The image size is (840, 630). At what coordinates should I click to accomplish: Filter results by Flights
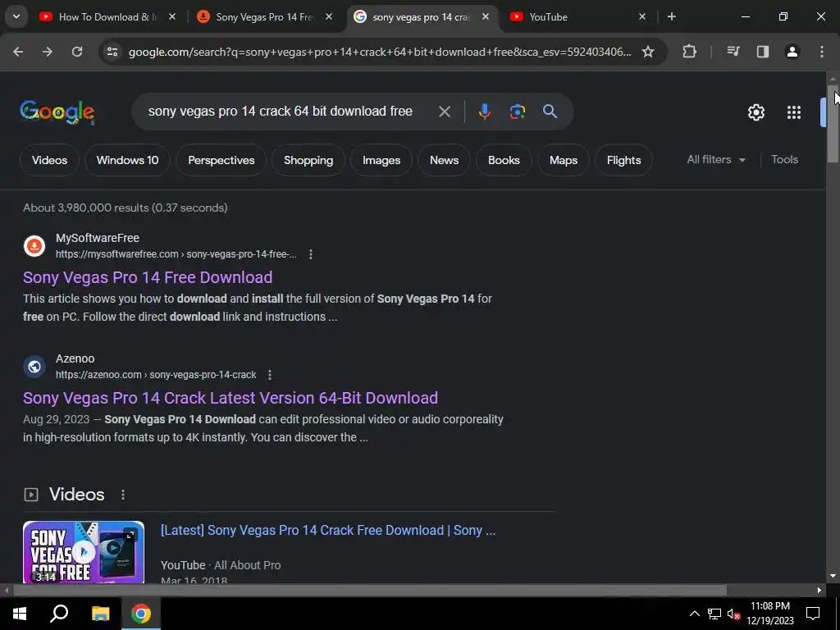pyautogui.click(x=623, y=160)
